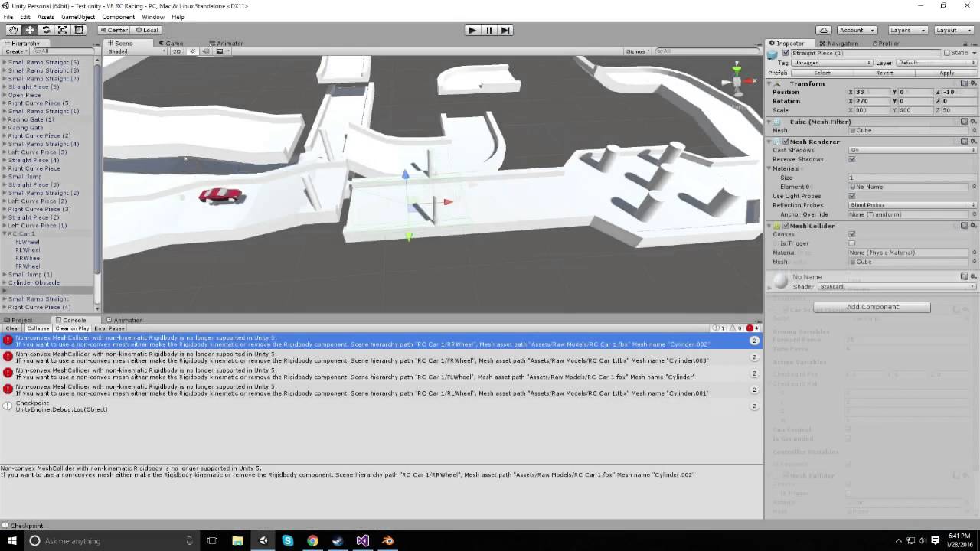Open Mesh Collider gear menu

(973, 226)
